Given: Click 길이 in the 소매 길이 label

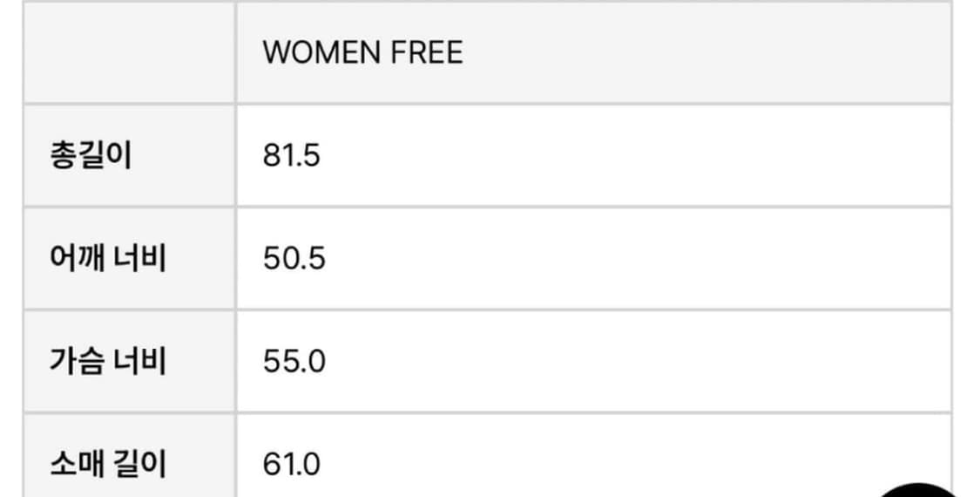Looking at the screenshot, I should pos(139,464).
